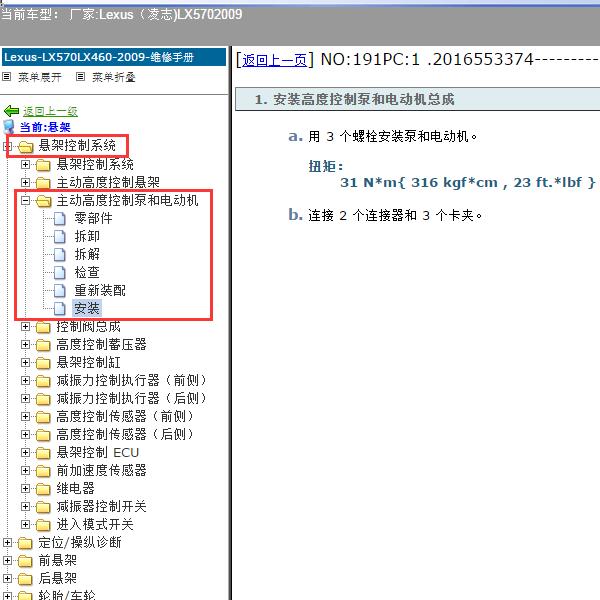Select the 高度控制蓄压器 folder label

pyautogui.click(x=101, y=344)
